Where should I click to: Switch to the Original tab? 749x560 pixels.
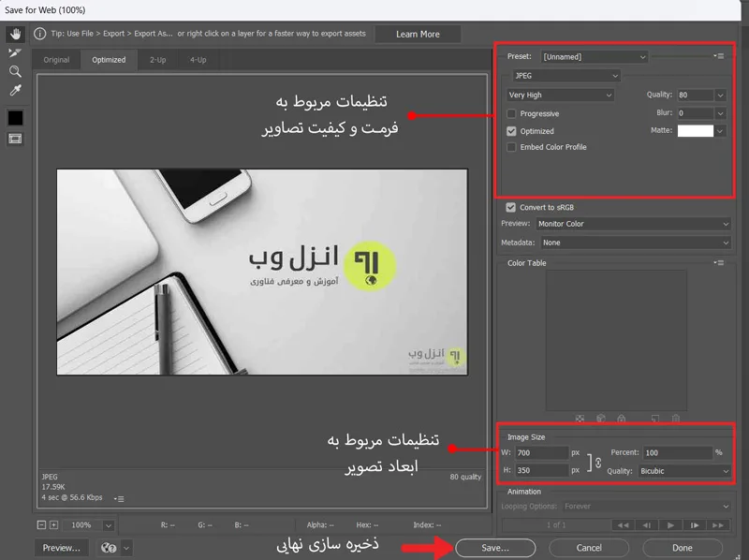pos(56,60)
